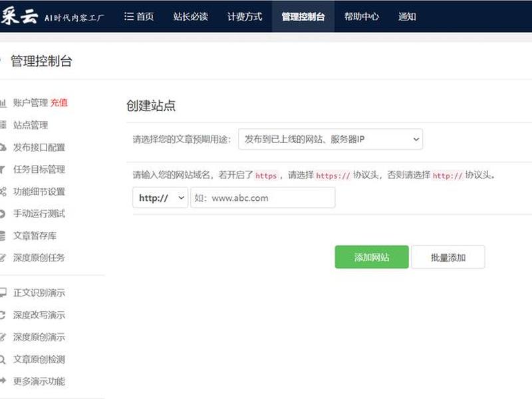This screenshot has width=532, height=399.
Task: Click the 管理控制台 page title
Action: [x=41, y=61]
